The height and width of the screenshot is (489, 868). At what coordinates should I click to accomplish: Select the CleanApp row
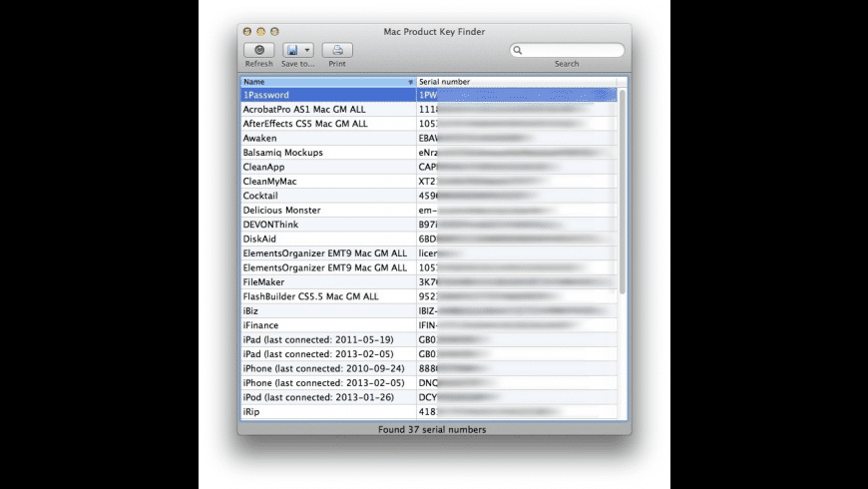(x=429, y=167)
